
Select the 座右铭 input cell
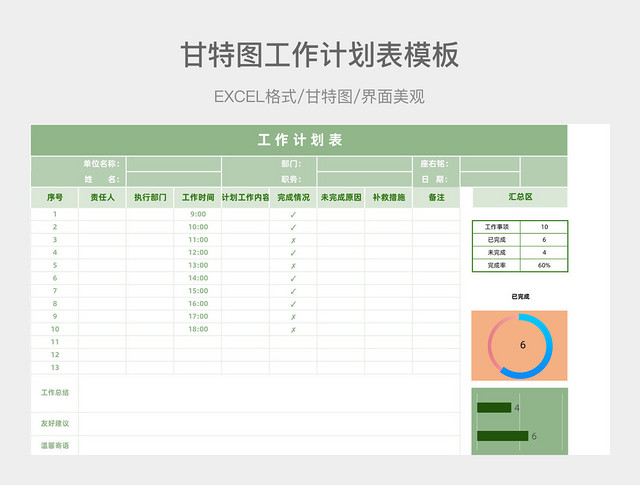pyautogui.click(x=490, y=164)
